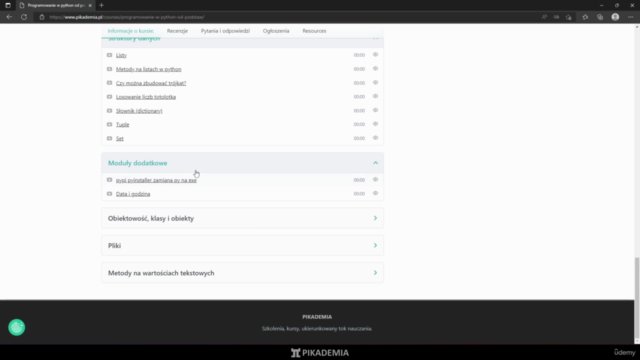The width and height of the screenshot is (640, 360).
Task: Open the read aloud icon in toolbar
Action: [x=544, y=17]
